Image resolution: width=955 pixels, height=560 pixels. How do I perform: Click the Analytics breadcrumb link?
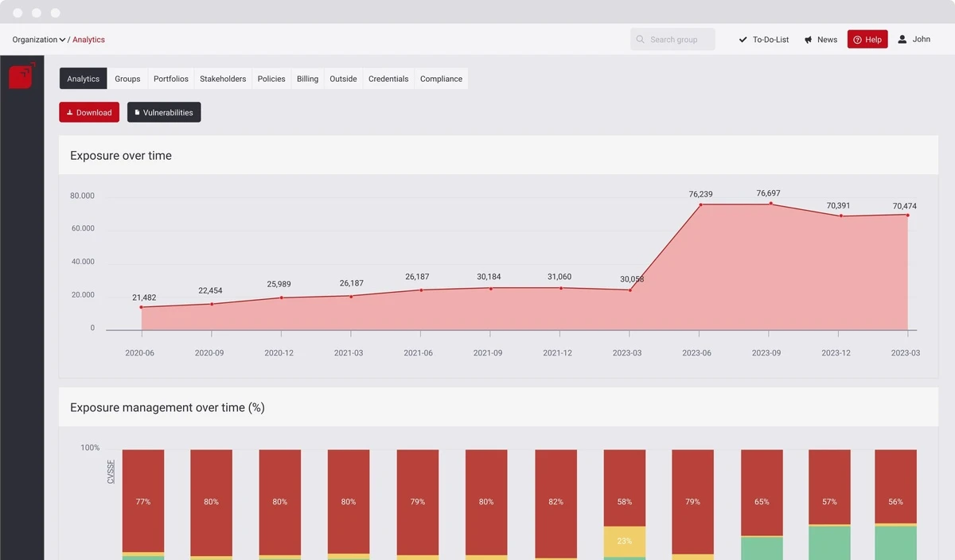tap(88, 39)
